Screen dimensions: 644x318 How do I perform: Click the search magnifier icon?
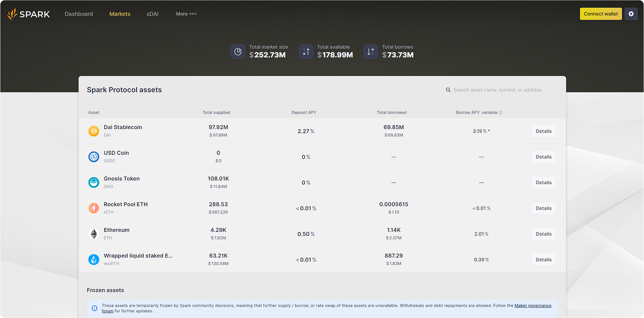tap(448, 90)
